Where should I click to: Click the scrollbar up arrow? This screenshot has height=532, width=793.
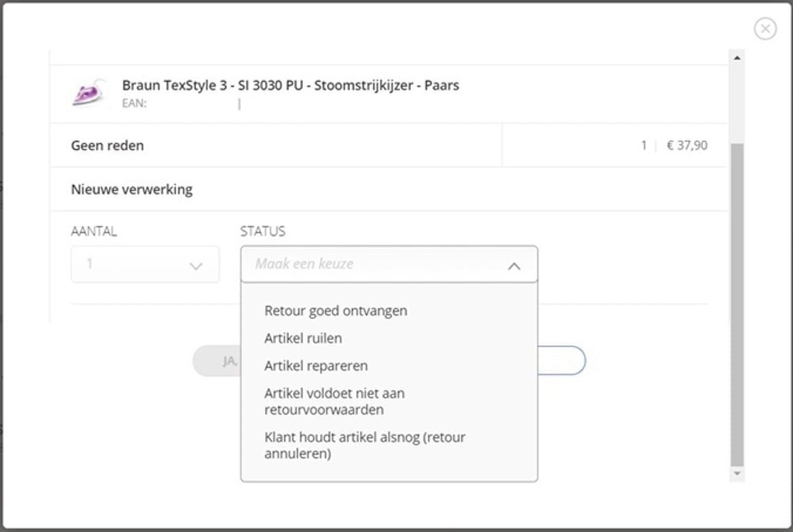tap(737, 58)
